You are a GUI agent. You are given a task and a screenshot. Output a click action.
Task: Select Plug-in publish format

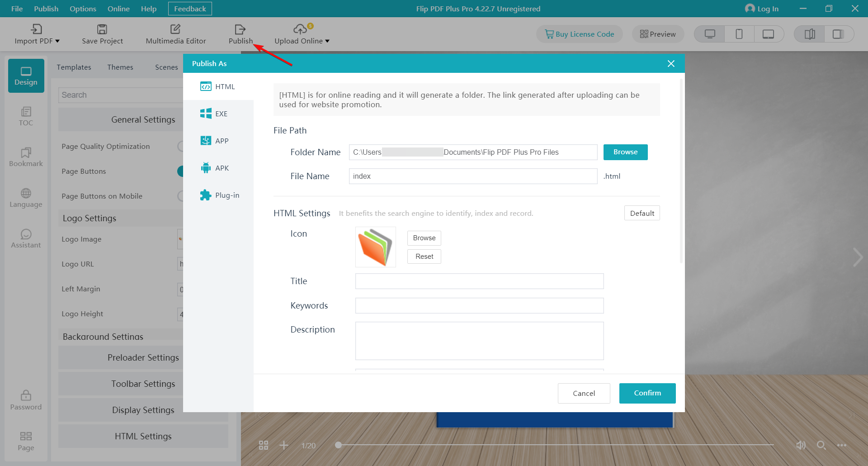[218, 195]
